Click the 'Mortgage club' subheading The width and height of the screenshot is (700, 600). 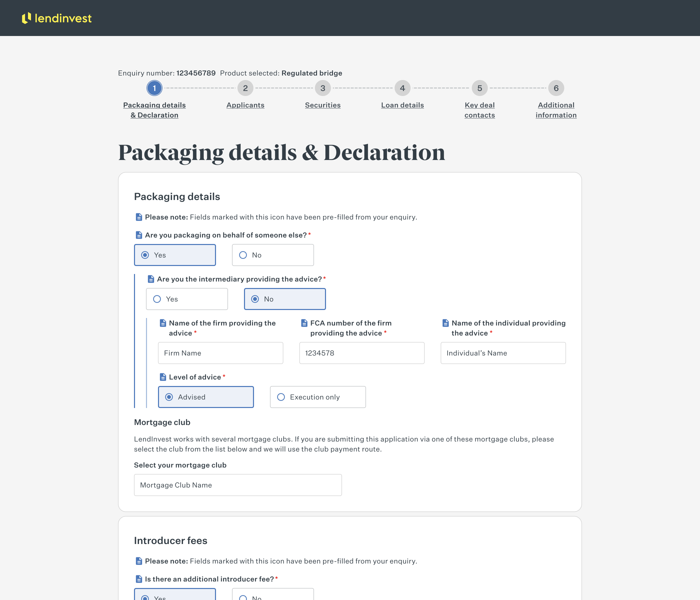tap(162, 422)
